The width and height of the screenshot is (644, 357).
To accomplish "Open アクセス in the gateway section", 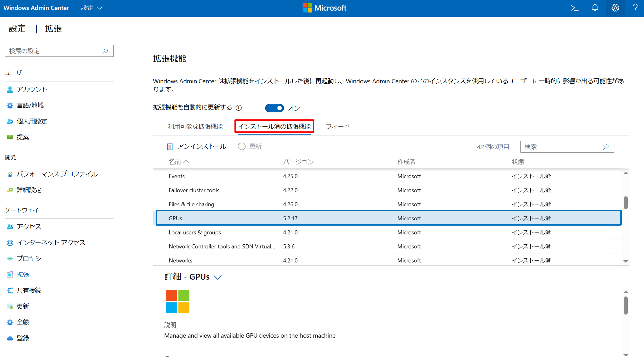I will [29, 227].
